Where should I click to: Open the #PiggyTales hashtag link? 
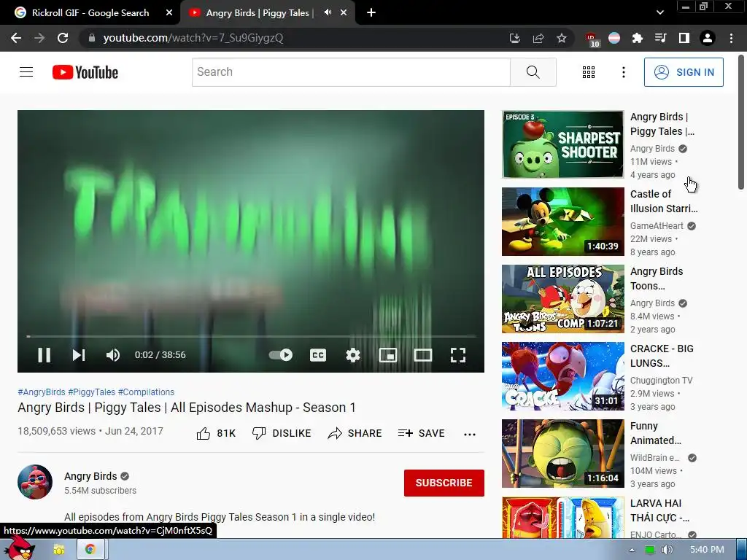tap(91, 392)
